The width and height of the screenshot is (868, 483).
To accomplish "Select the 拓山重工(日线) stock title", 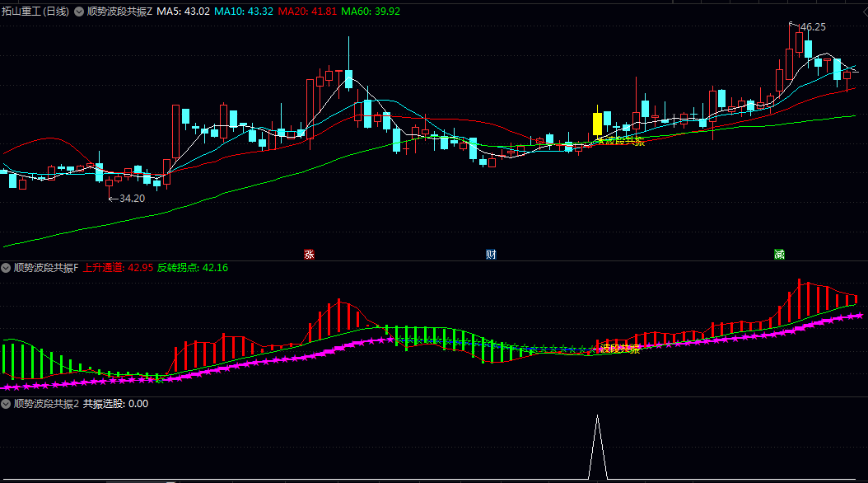I will [x=35, y=11].
